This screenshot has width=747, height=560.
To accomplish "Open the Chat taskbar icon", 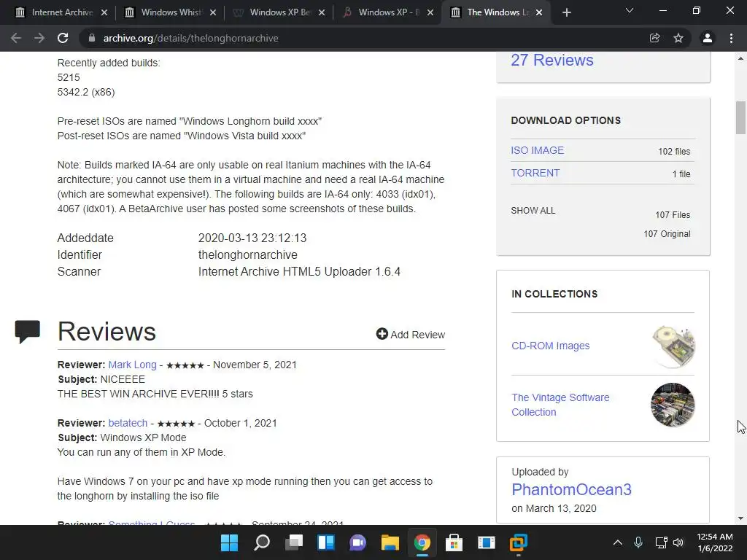I will click(x=357, y=542).
